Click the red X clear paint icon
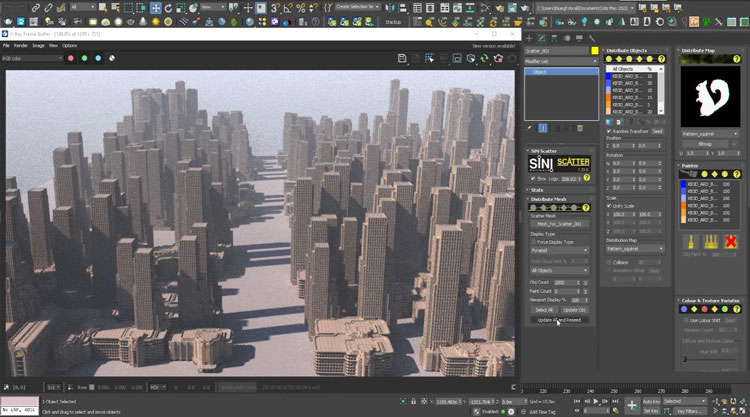750x417 pixels. pos(731,242)
